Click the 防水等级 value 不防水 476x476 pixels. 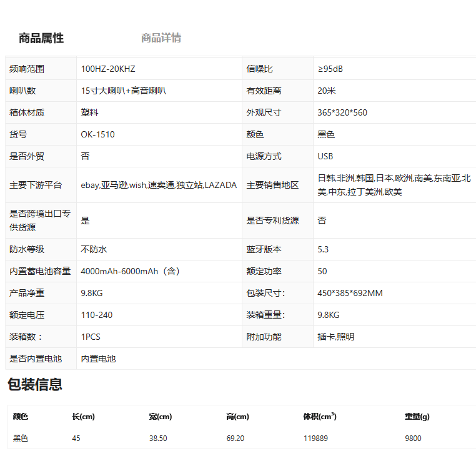tap(94, 249)
